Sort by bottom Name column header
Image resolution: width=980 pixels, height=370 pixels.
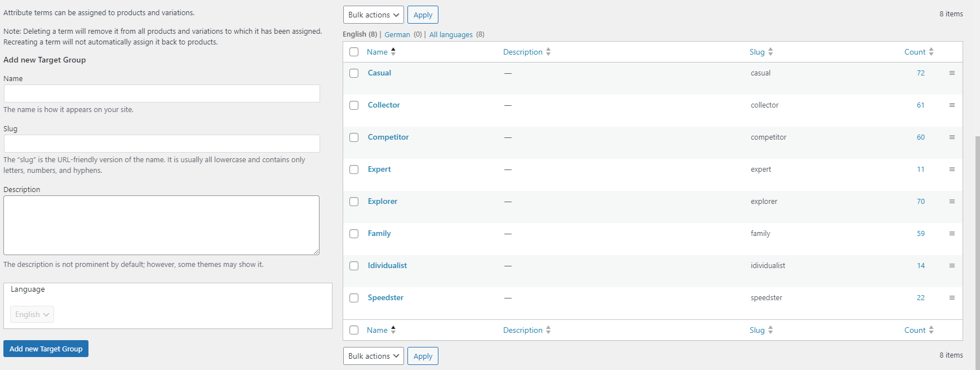pyautogui.click(x=377, y=330)
